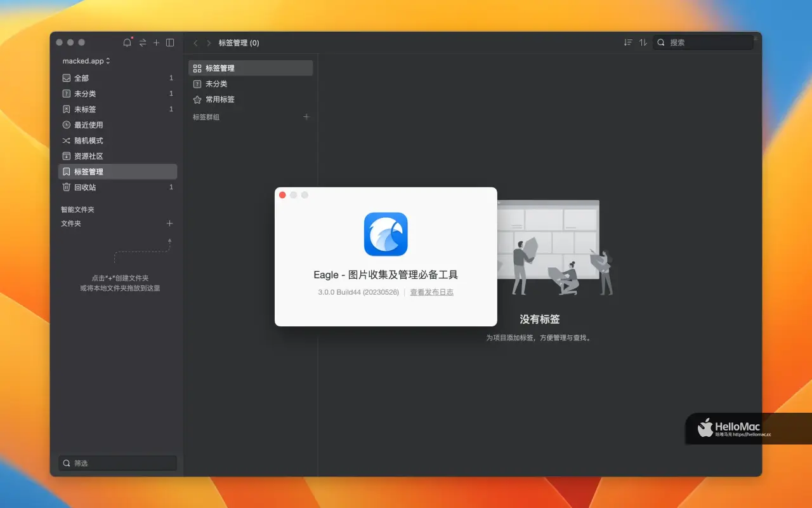Click the 标签群组 section label
812x508 pixels.
(x=206, y=117)
